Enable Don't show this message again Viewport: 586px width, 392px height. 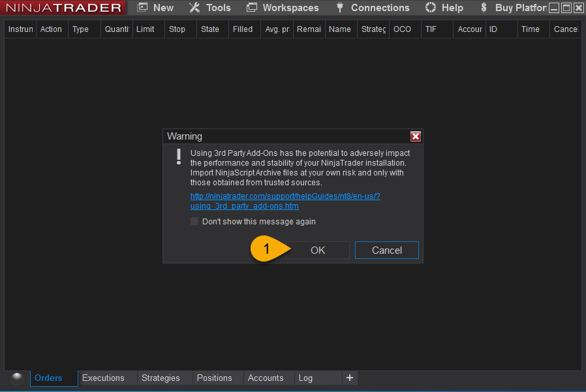[194, 221]
